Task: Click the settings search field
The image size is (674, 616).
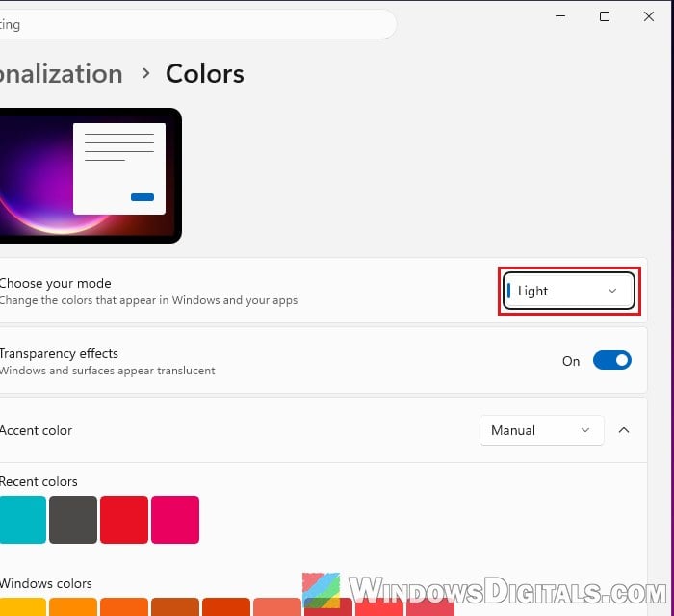Action: pyautogui.click(x=196, y=24)
